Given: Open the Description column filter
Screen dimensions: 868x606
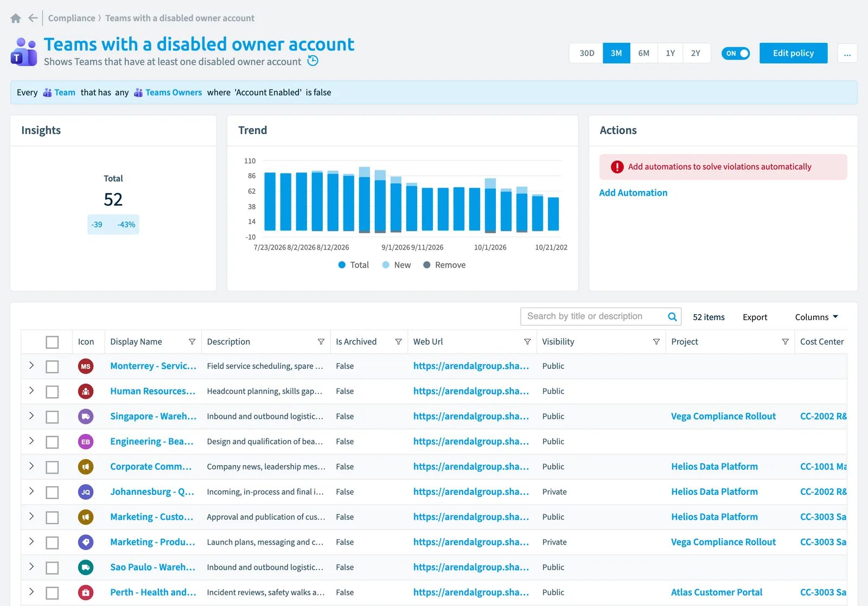Looking at the screenshot, I should click(321, 342).
